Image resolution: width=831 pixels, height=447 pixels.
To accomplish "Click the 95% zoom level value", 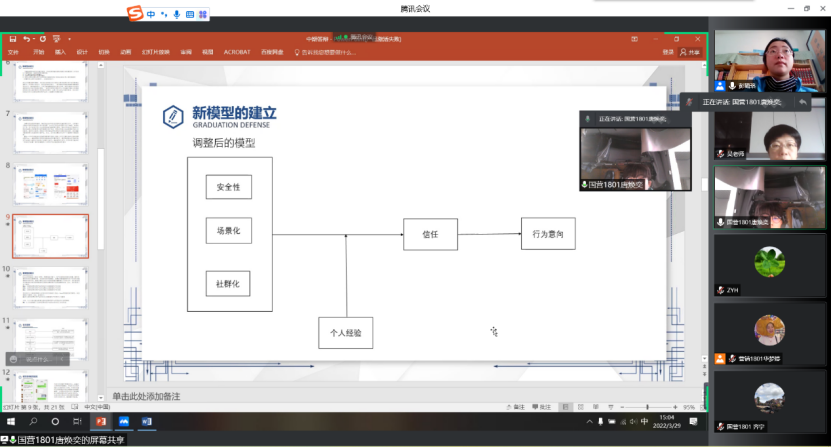I will pyautogui.click(x=689, y=407).
